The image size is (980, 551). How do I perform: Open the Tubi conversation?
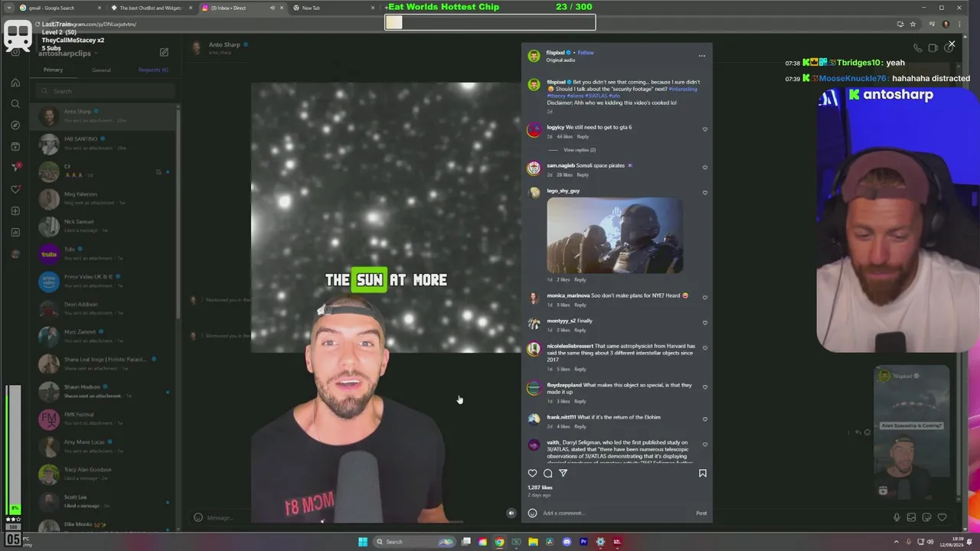click(103, 253)
